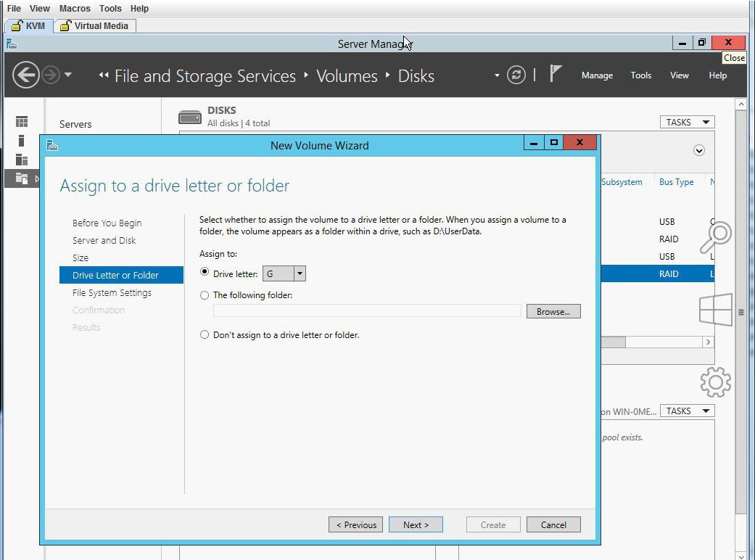Open the Macros menu

[x=75, y=8]
